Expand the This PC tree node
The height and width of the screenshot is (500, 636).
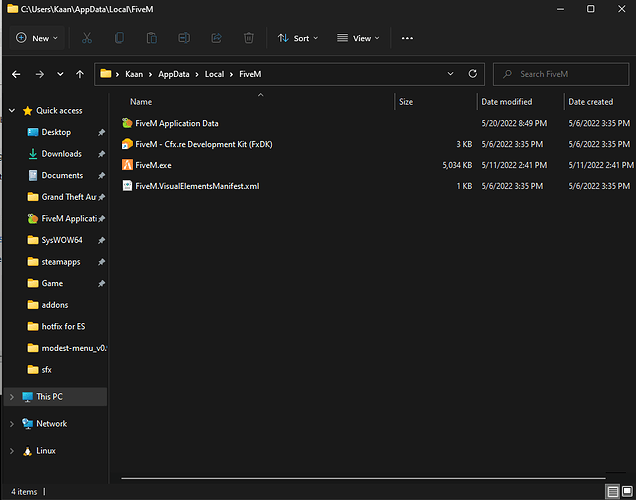coord(12,397)
